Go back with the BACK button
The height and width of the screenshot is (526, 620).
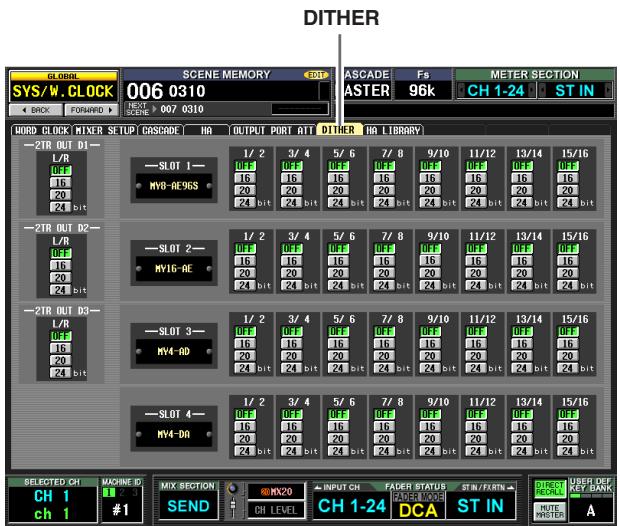pos(36,110)
